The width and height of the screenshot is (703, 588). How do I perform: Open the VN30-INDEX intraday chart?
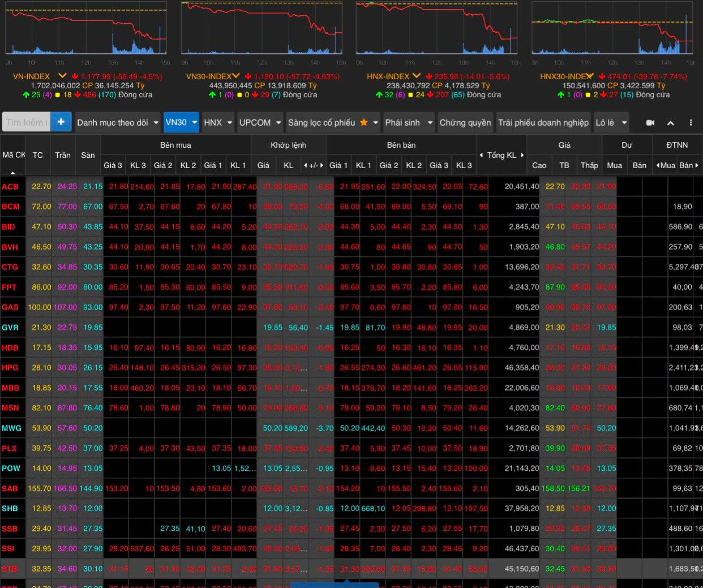tap(262, 28)
